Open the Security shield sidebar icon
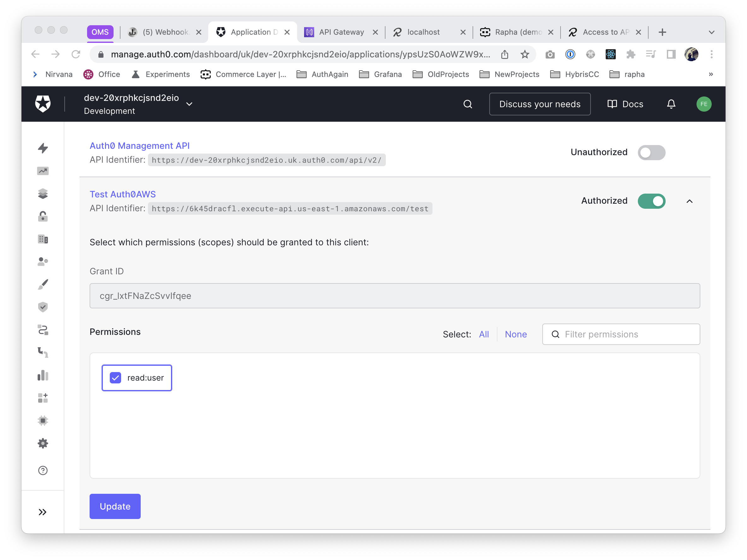This screenshot has width=747, height=560. click(43, 307)
